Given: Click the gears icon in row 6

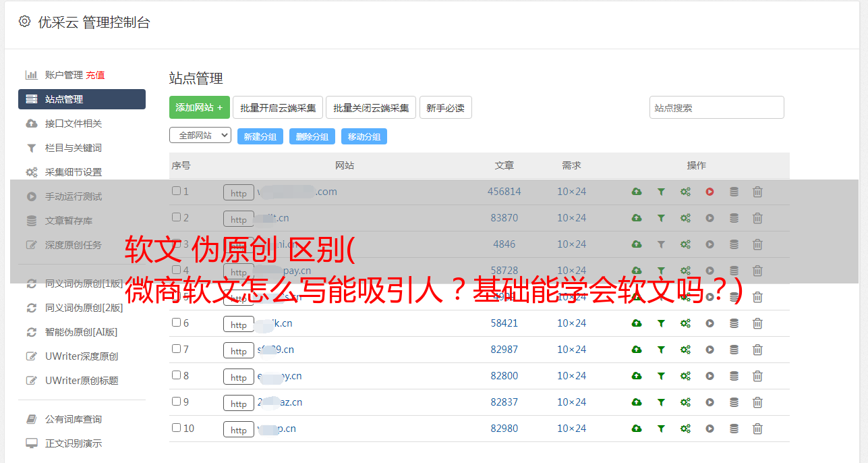Looking at the screenshot, I should tap(685, 323).
